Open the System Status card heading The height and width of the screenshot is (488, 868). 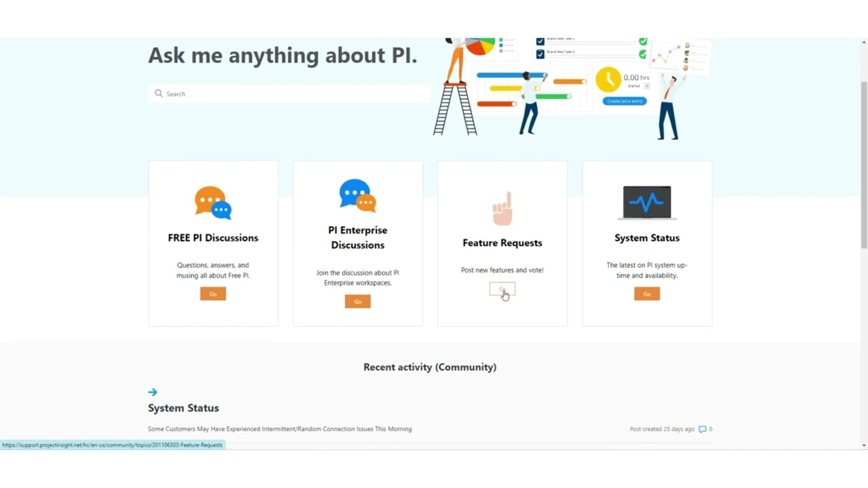coord(647,238)
